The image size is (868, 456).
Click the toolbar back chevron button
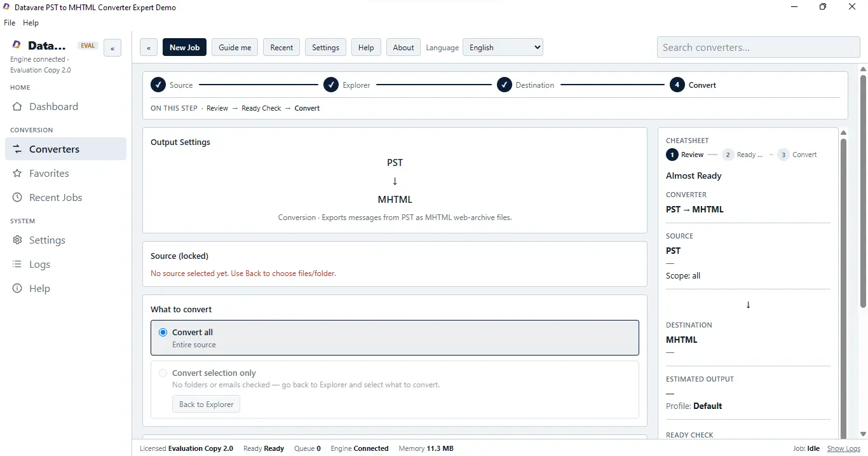click(x=149, y=48)
